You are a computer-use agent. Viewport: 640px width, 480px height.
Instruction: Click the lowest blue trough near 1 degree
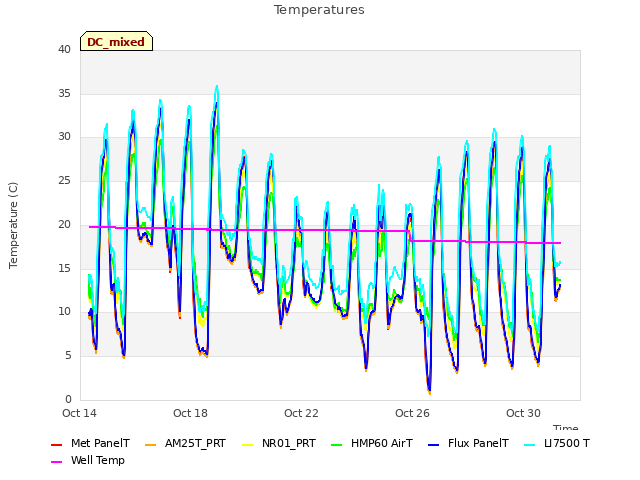429,390
